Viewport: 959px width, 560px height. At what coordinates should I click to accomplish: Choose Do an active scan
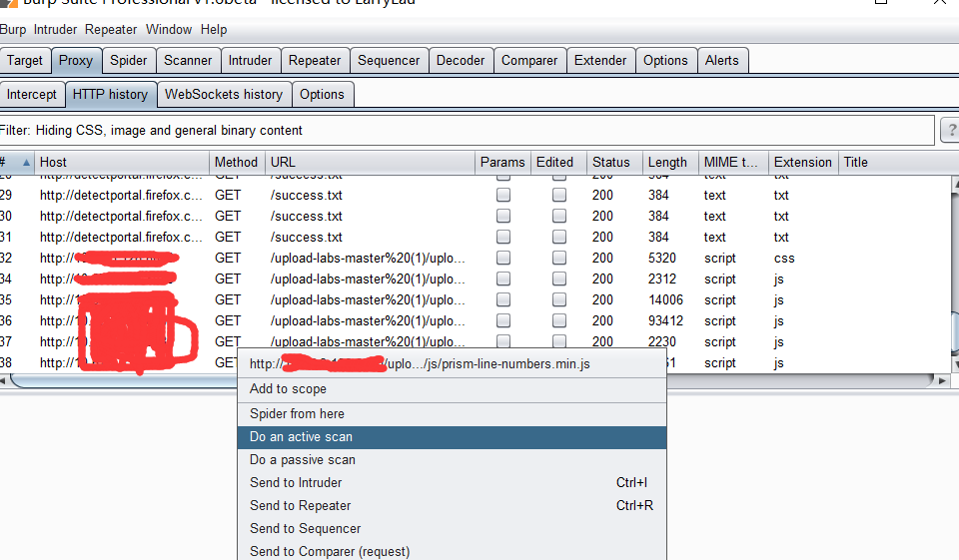coord(452,437)
